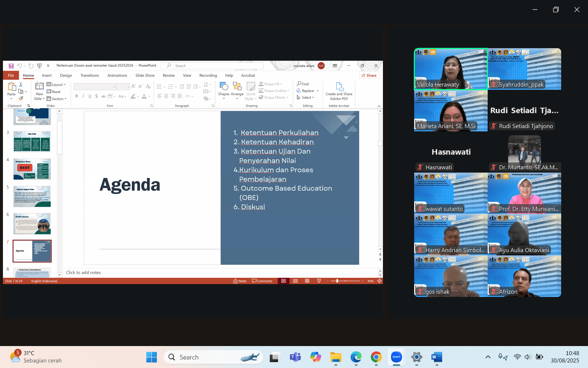Pick the text highlight color swatch

click(x=133, y=96)
